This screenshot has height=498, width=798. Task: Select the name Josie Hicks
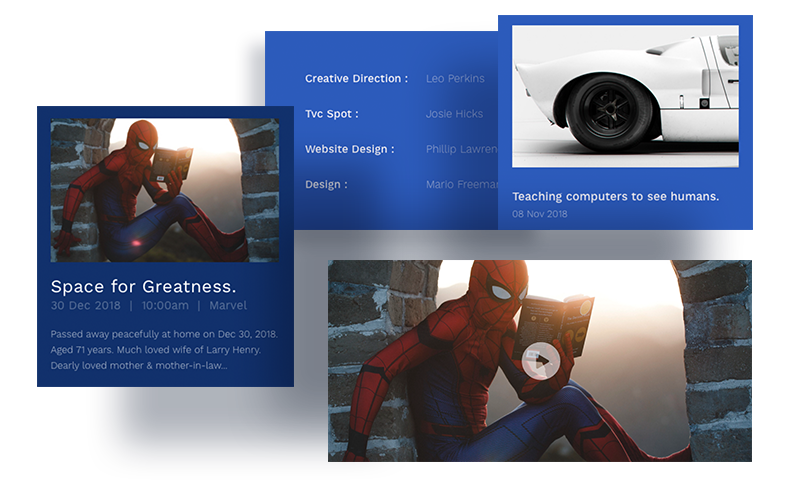coord(454,114)
